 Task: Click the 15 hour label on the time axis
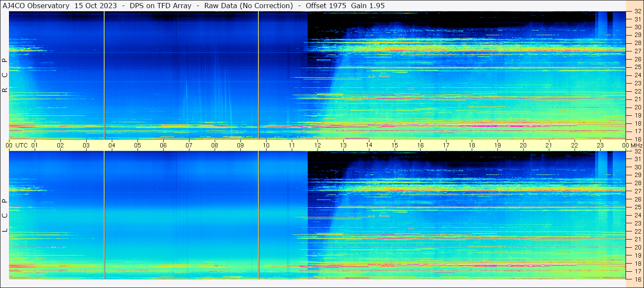[x=395, y=145]
